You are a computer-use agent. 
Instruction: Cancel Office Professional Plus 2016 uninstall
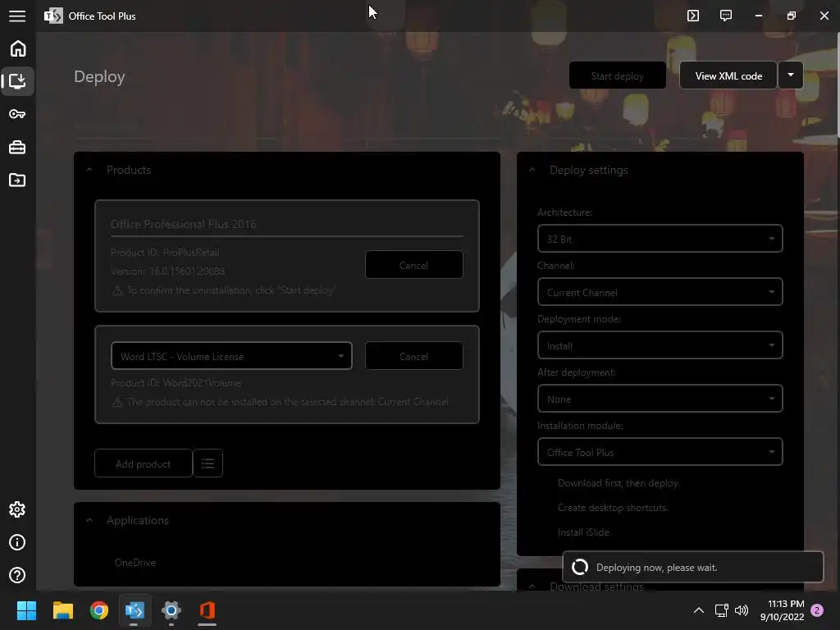(x=413, y=265)
